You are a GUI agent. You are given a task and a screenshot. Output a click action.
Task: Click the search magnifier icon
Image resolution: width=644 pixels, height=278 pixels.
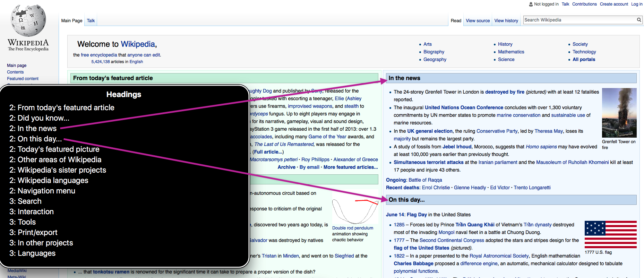click(x=639, y=20)
